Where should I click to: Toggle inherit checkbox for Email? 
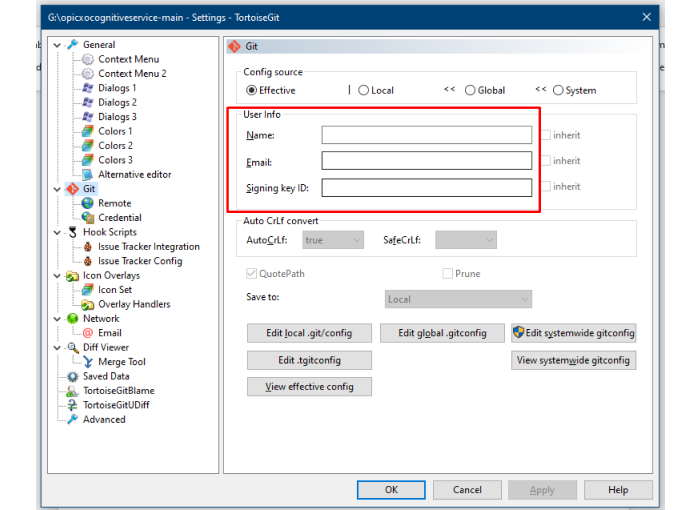click(546, 160)
